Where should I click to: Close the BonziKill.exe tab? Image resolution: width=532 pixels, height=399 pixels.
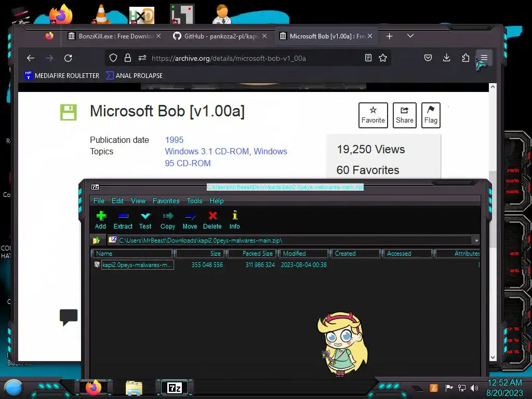click(x=158, y=36)
